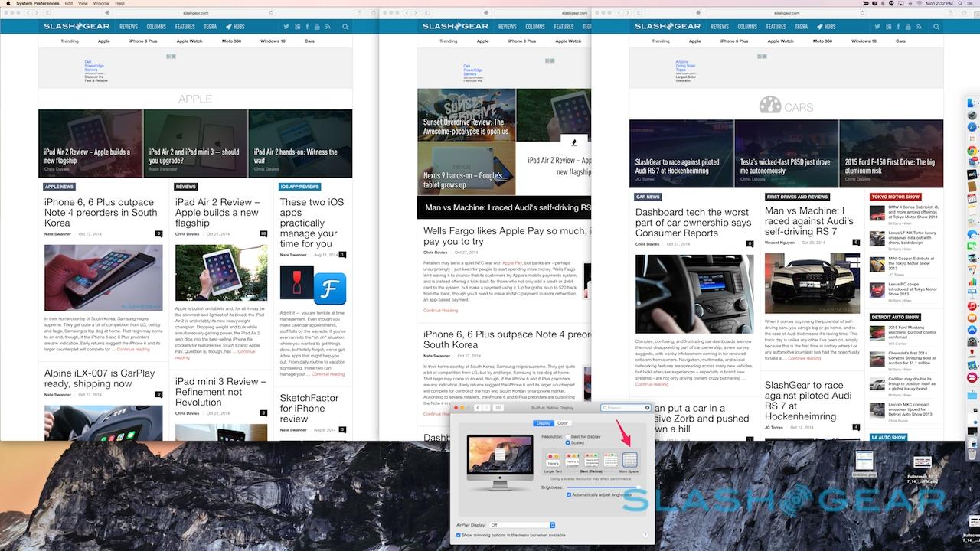
Task: Click Audi RS 7 car photo thumbnail
Action: click(x=812, y=285)
